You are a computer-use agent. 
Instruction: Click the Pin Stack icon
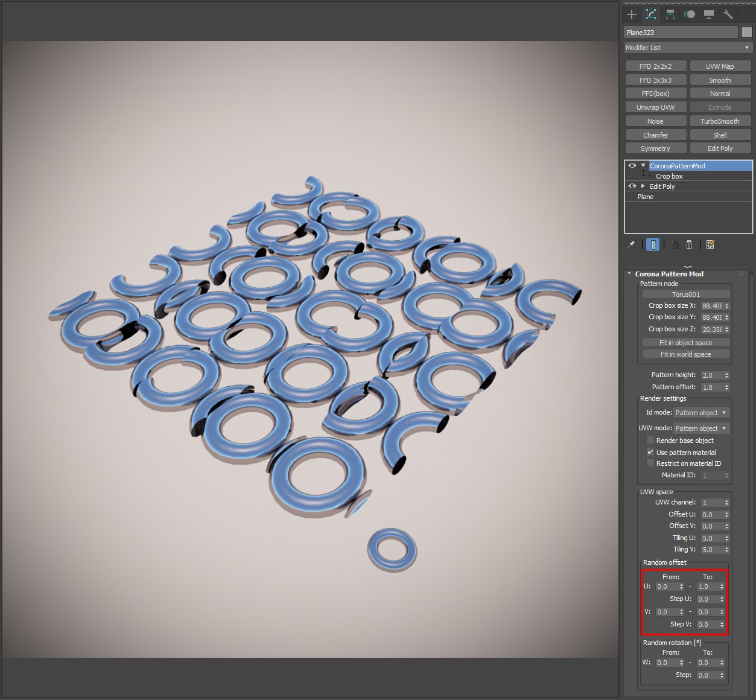(631, 244)
